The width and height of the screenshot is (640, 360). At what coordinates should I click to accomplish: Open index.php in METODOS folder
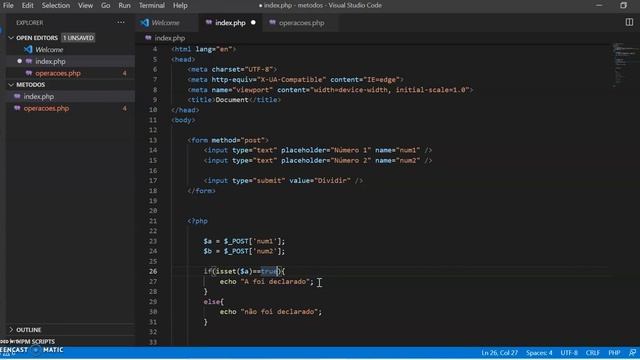click(x=39, y=97)
